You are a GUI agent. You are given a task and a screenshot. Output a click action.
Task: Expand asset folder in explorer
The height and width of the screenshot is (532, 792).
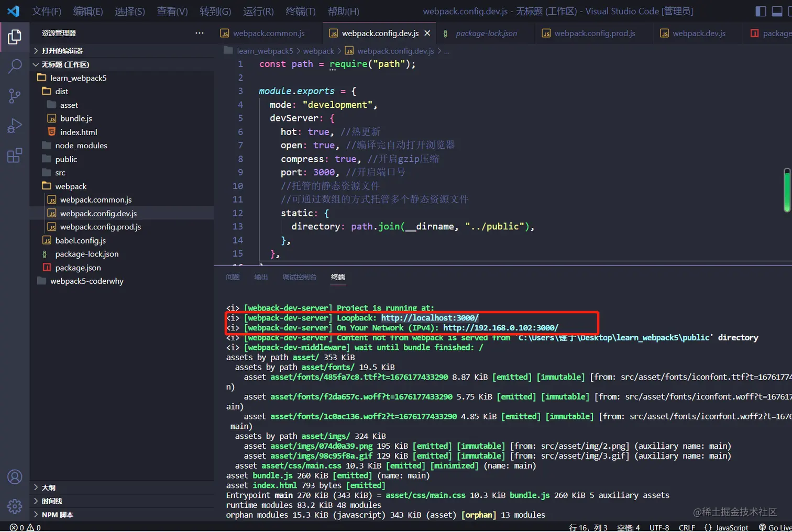tap(122, 105)
